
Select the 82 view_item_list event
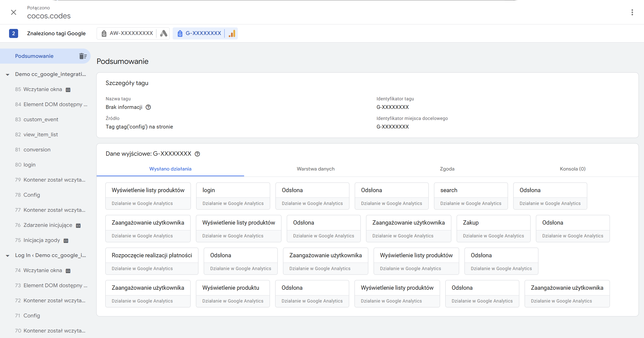click(x=41, y=135)
